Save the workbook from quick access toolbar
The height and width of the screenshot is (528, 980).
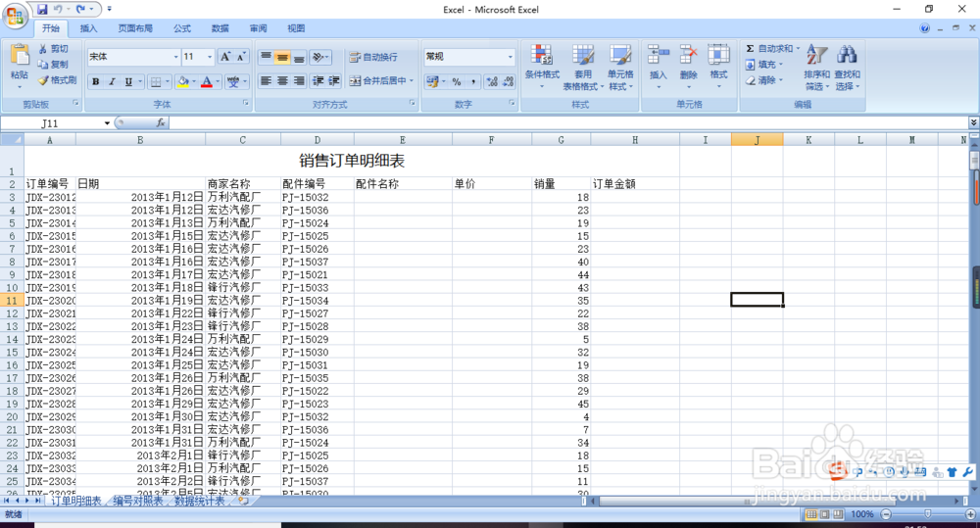(42, 9)
